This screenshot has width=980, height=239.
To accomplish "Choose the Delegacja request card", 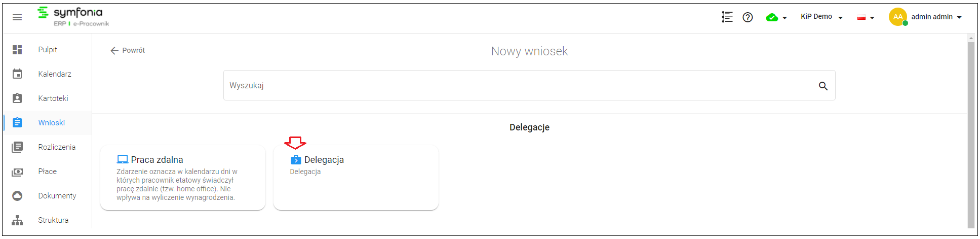I will point(356,178).
